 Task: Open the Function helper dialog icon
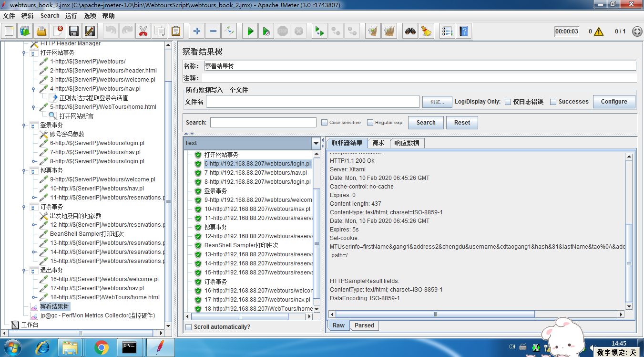(447, 31)
